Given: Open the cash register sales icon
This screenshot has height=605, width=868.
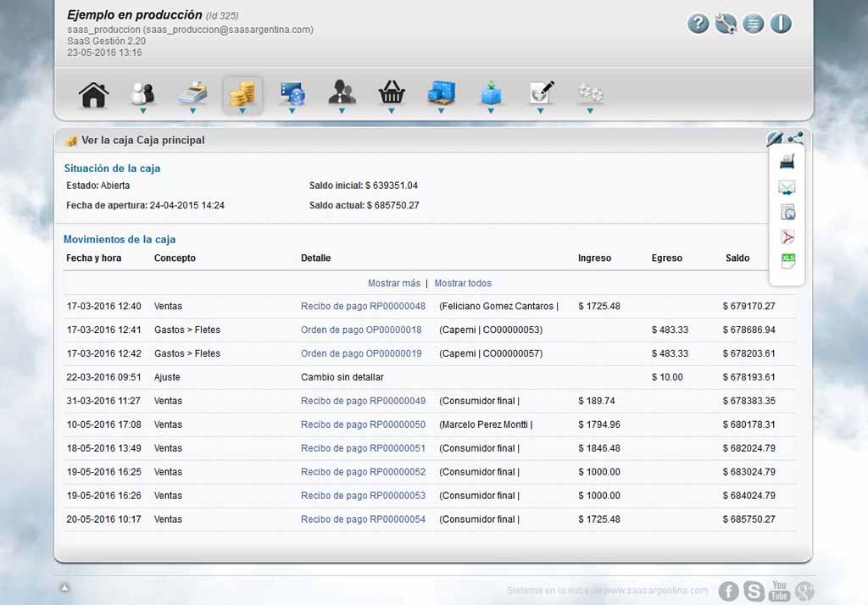Looking at the screenshot, I should (192, 93).
